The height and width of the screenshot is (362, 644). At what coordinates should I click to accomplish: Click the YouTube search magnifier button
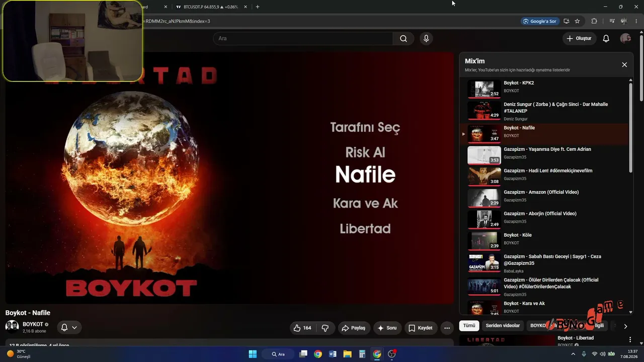click(403, 39)
